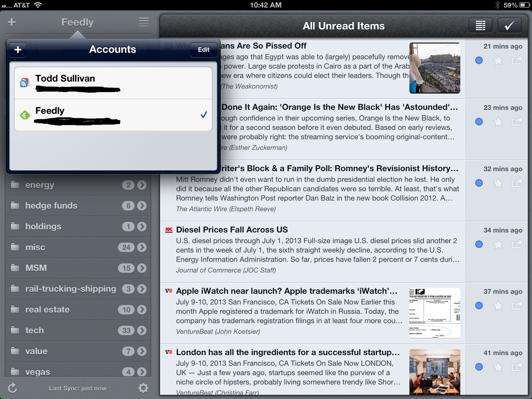532x399 pixels.
Task: Open the sidebar hamburger menu icon
Action: click(144, 22)
